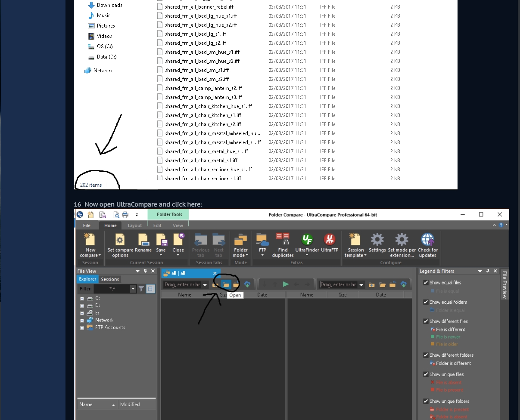Click the Modified column header in File View
The width and height of the screenshot is (520, 420).
136,405
